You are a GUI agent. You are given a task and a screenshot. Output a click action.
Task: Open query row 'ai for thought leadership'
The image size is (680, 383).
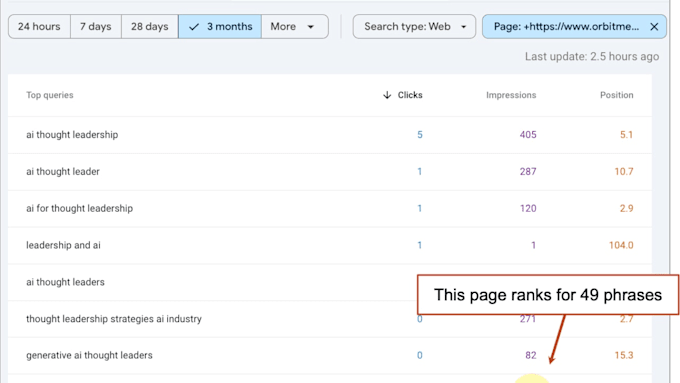[330, 208]
